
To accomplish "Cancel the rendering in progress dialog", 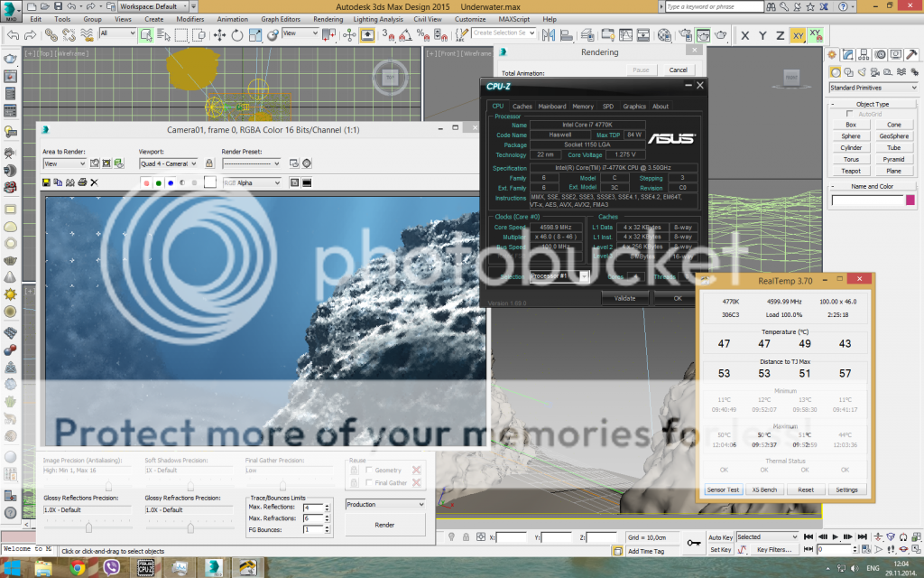I will point(678,70).
